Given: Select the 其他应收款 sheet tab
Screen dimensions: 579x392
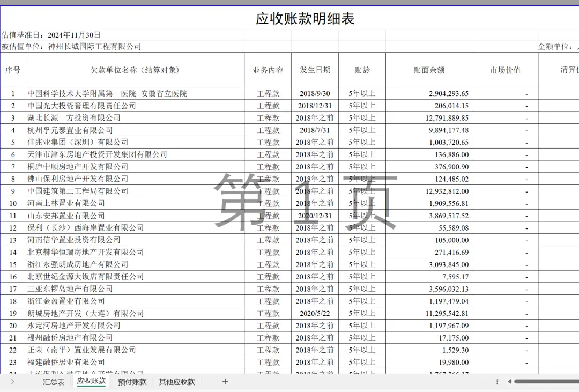Looking at the screenshot, I should 176,382.
